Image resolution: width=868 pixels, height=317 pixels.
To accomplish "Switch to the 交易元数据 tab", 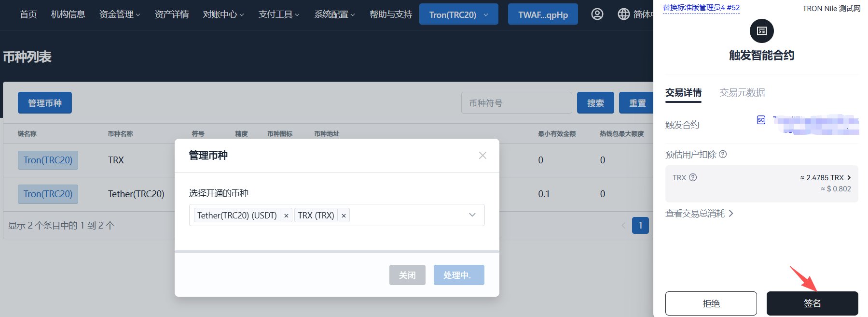I will [742, 93].
